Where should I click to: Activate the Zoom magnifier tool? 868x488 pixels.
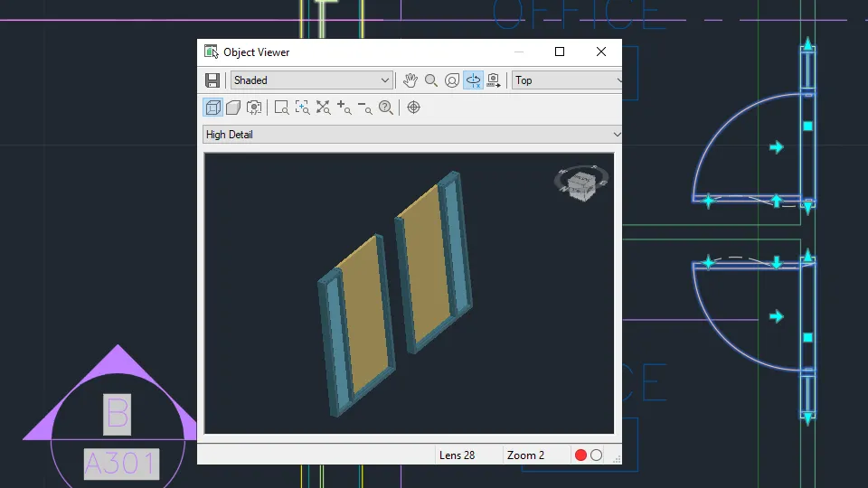pos(431,80)
